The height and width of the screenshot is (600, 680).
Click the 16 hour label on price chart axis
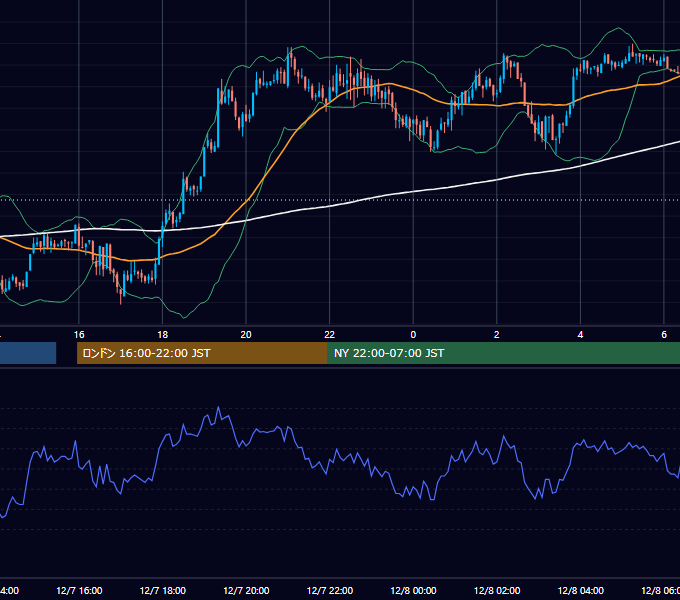pos(79,335)
